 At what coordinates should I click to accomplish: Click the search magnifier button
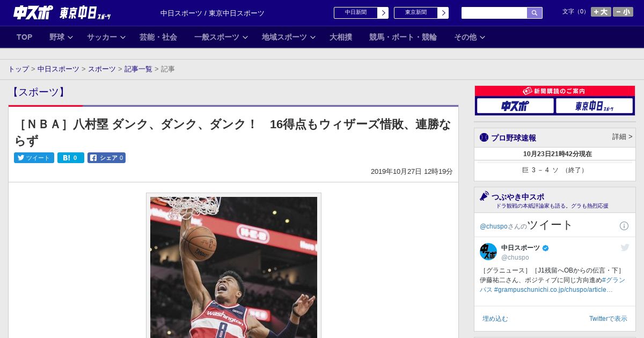(x=535, y=13)
